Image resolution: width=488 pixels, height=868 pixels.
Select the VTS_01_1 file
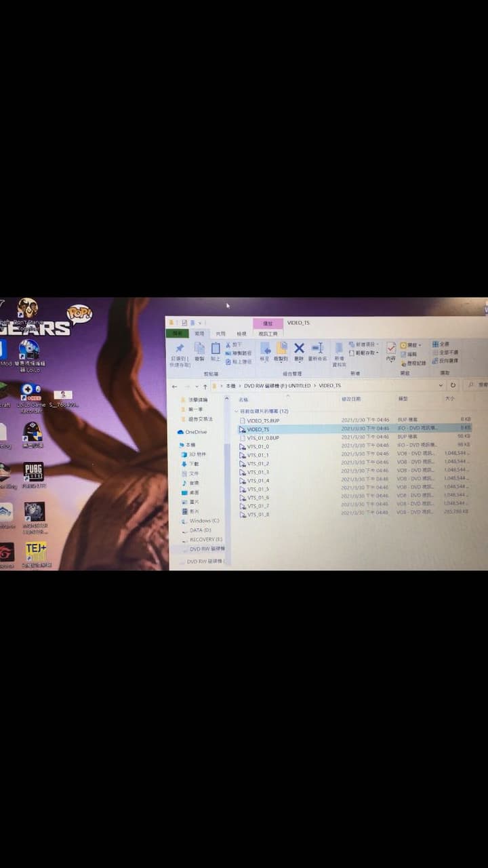pos(354,454)
